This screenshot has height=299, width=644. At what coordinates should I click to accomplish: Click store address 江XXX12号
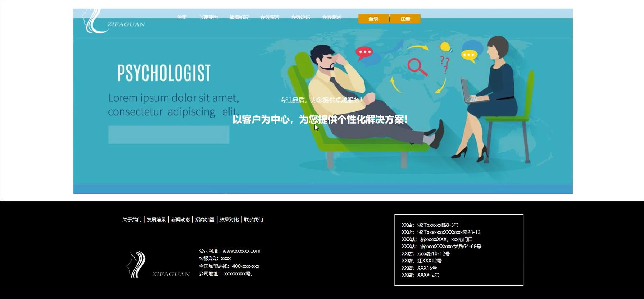click(422, 261)
